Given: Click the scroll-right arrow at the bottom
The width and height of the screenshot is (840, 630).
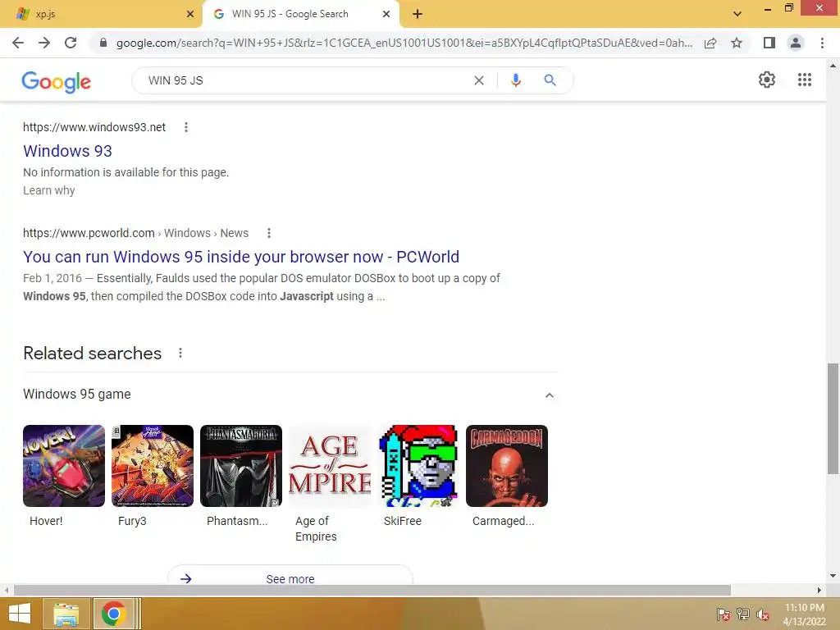Looking at the screenshot, I should [x=819, y=590].
